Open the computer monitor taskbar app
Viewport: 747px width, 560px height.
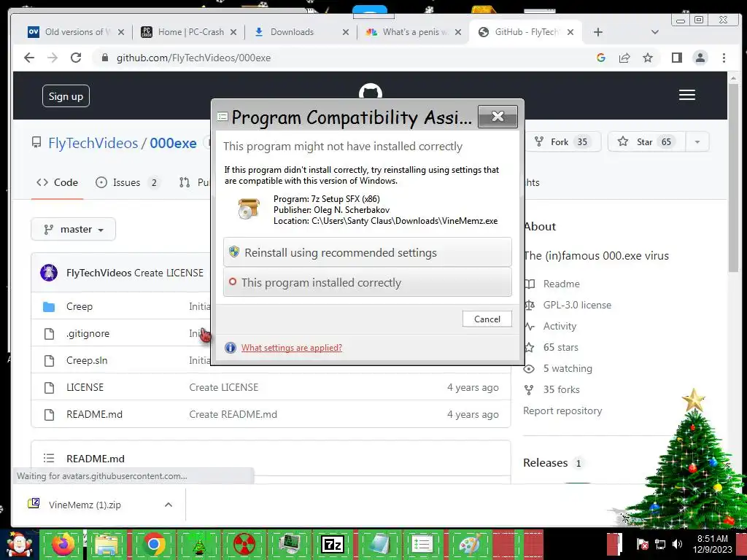tap(290, 544)
